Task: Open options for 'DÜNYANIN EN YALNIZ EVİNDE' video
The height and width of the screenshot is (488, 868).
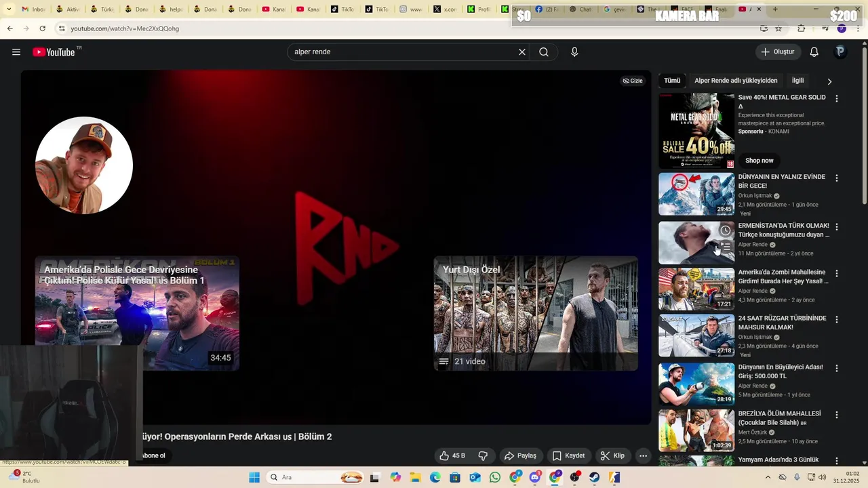Action: pos(837,178)
